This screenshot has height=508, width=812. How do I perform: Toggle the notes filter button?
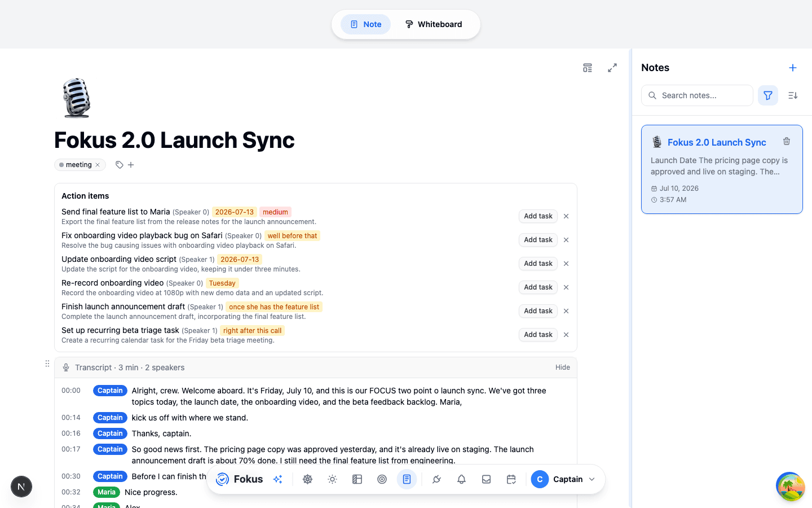coord(768,95)
